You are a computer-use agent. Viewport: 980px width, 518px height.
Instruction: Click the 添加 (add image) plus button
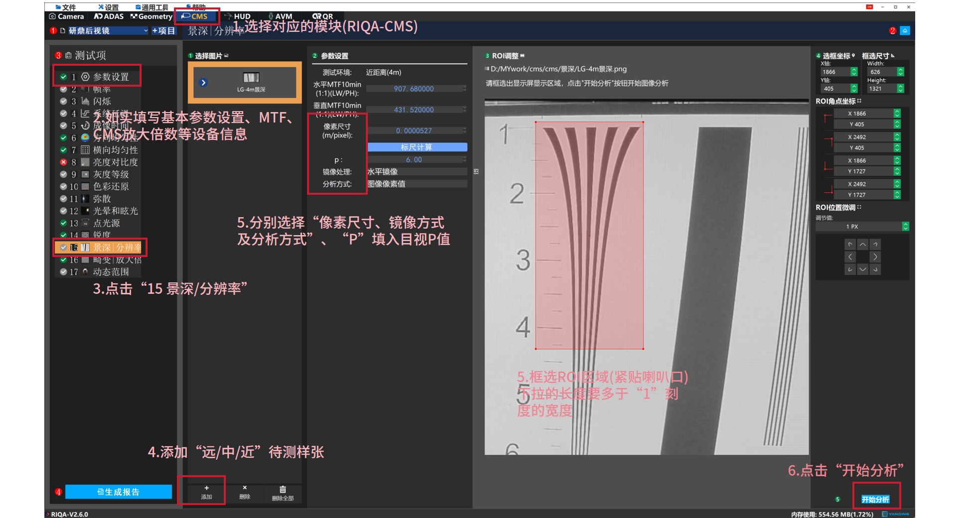point(206,488)
